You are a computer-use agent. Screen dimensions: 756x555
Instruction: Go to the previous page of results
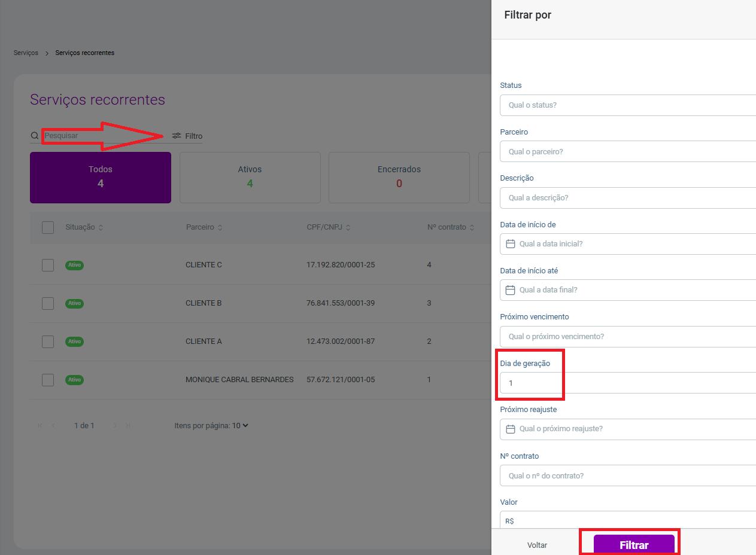[53, 426]
